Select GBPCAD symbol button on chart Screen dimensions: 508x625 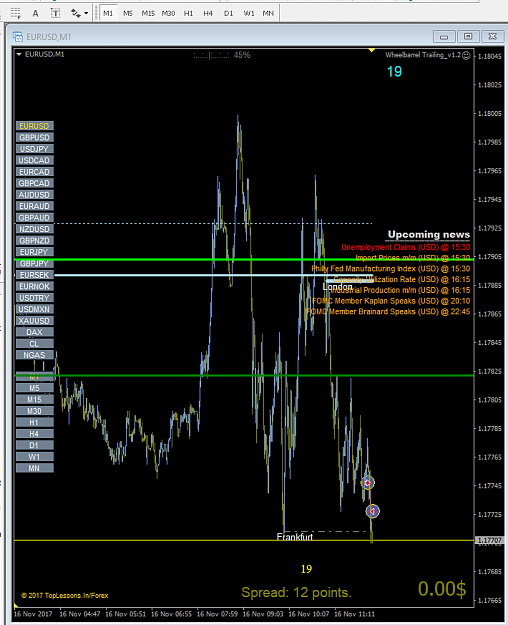click(x=34, y=183)
